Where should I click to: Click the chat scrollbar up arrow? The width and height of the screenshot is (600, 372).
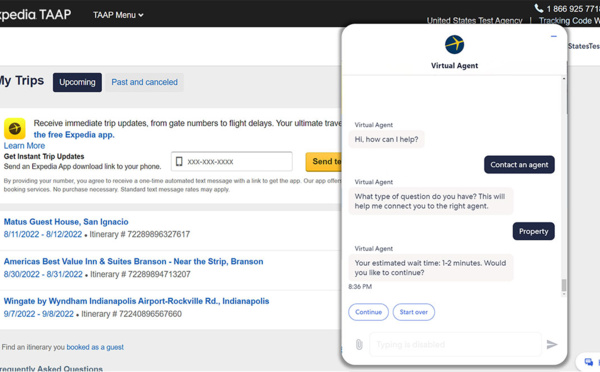[564, 79]
